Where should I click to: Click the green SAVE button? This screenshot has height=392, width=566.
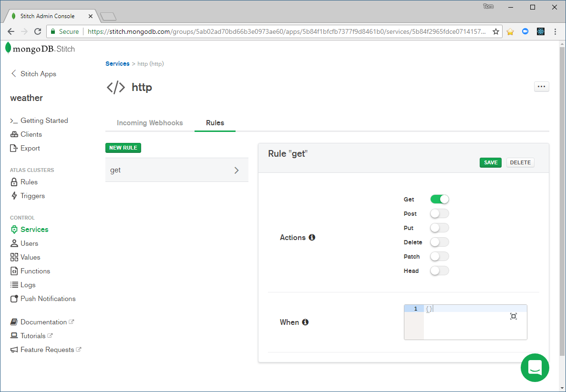point(491,162)
